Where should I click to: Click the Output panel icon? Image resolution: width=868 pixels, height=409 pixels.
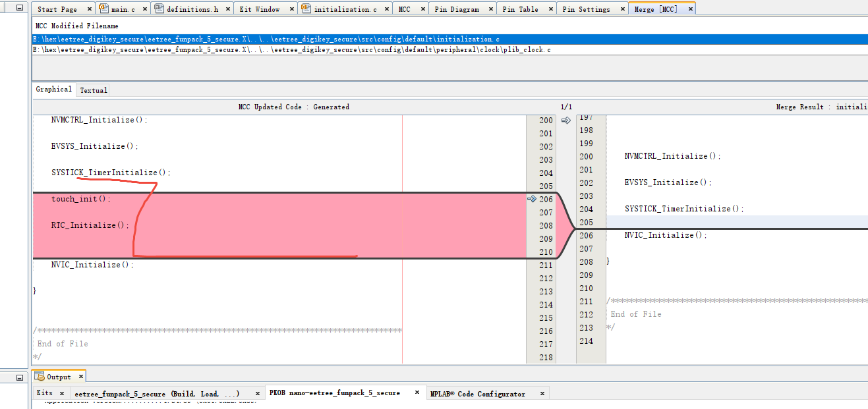pos(39,377)
